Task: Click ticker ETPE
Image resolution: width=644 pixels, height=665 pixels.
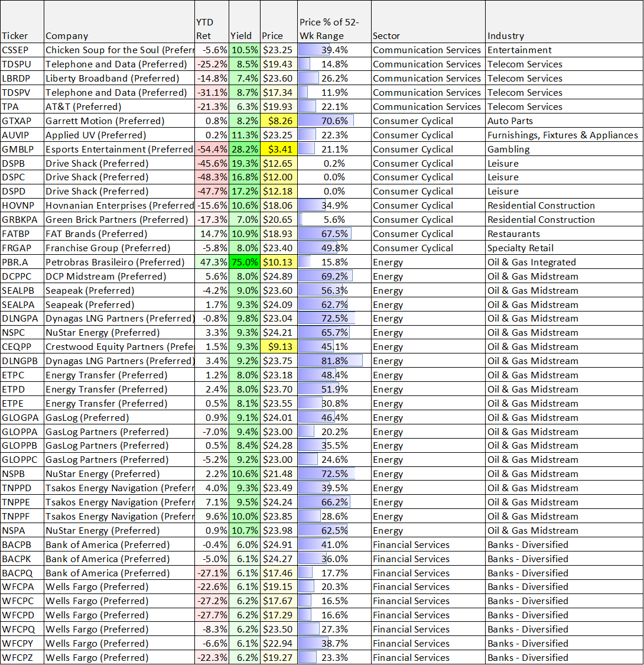Action: 22,403
